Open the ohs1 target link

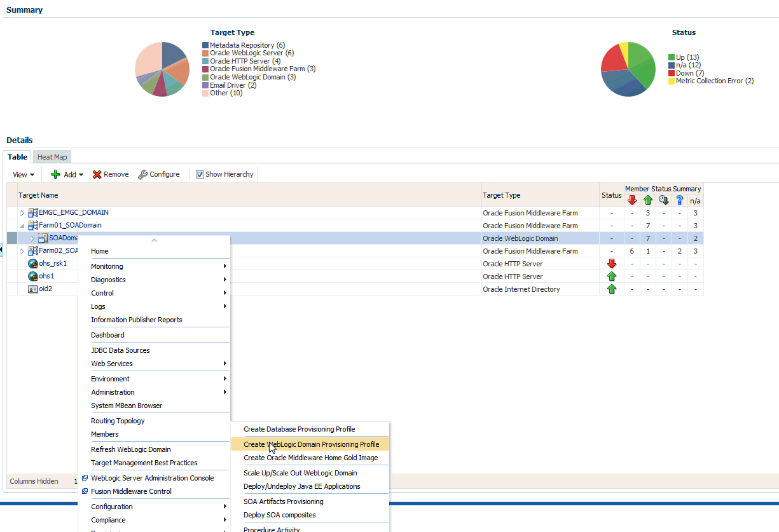[46, 276]
